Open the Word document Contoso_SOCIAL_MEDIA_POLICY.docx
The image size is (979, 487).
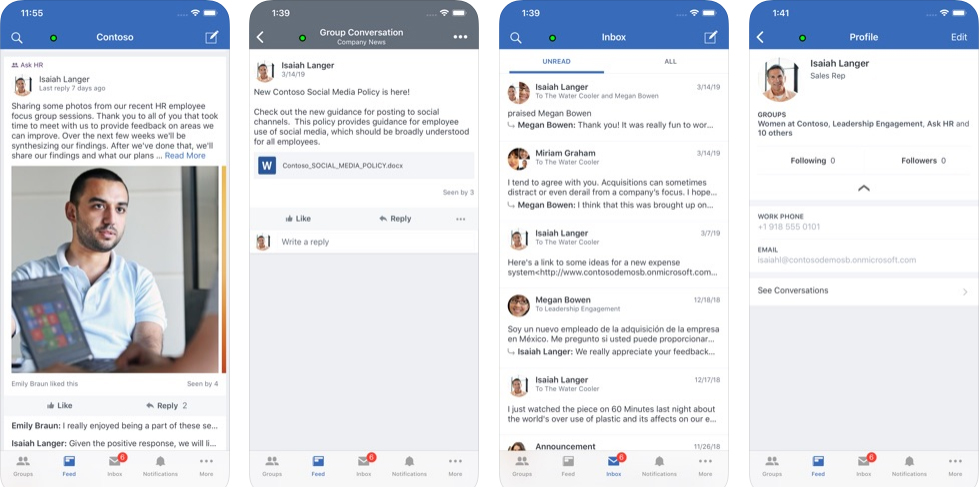point(364,166)
